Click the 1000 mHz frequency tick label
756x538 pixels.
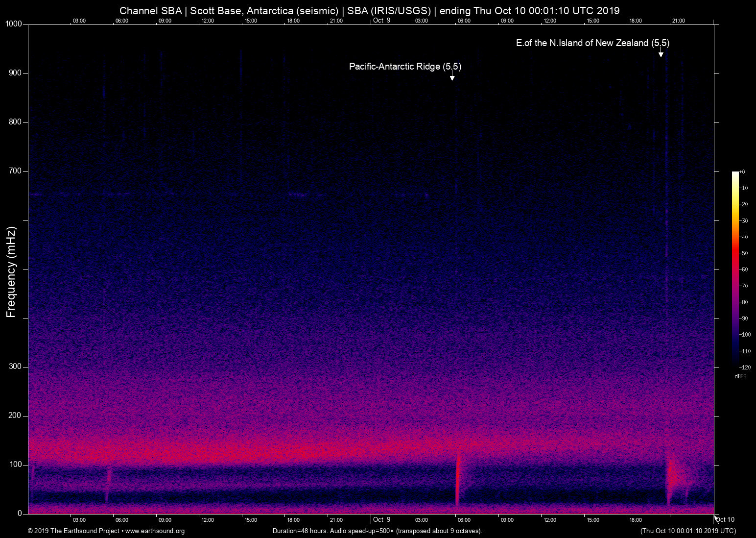tap(13, 23)
